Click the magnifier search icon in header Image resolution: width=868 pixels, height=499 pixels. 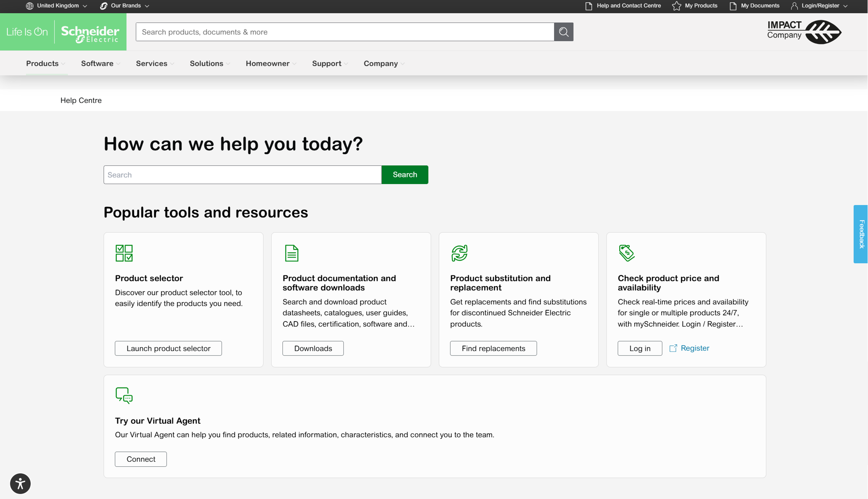coord(564,32)
